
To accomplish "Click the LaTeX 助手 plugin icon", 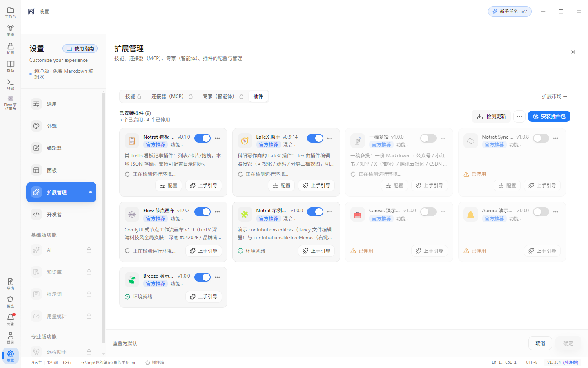I will [x=245, y=141].
